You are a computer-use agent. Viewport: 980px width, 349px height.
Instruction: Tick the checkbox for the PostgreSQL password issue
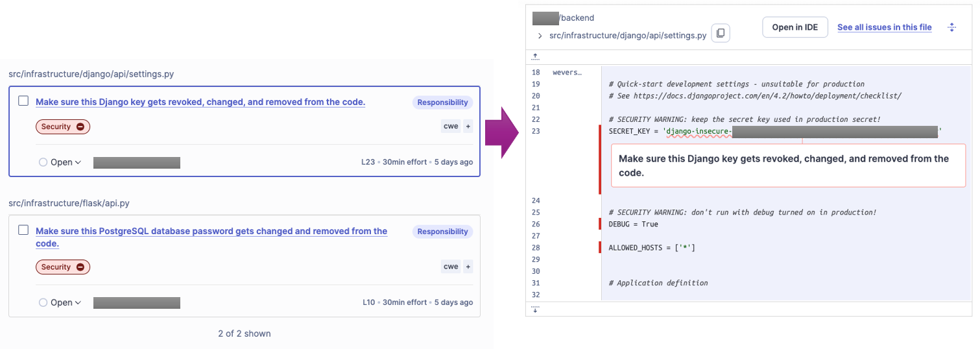click(23, 230)
